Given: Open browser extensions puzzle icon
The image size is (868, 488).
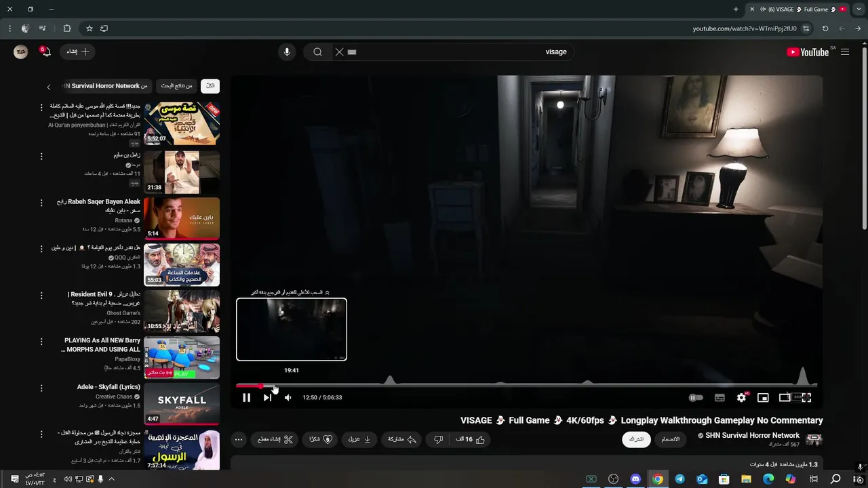Looking at the screenshot, I should 67,28.
